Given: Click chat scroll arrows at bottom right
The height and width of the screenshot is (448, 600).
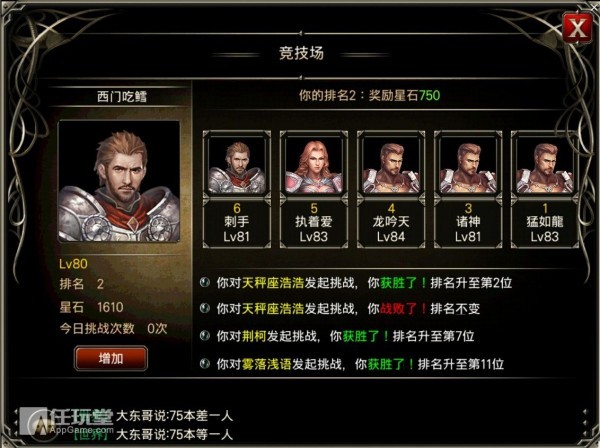Looking at the screenshot, I should [x=585, y=424].
